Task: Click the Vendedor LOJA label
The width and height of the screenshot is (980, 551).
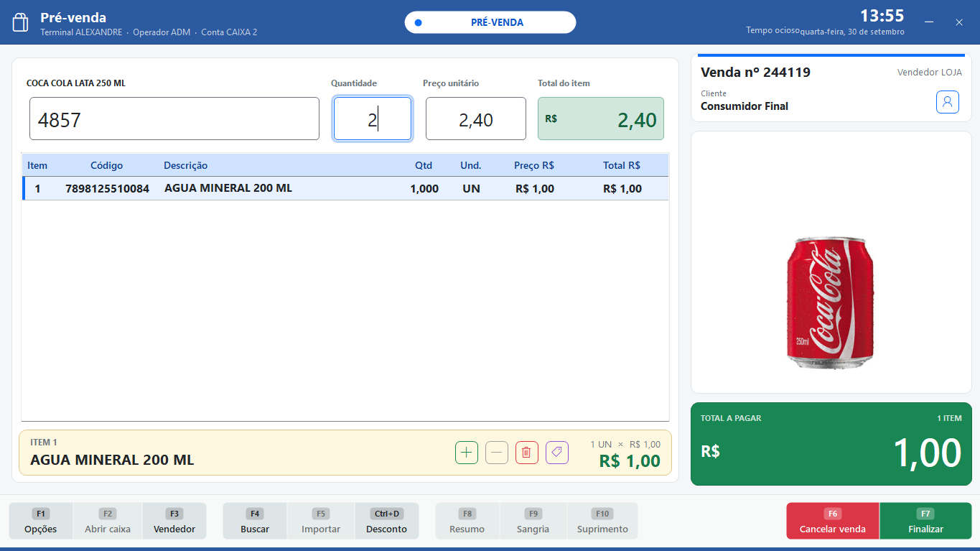Action: click(930, 72)
